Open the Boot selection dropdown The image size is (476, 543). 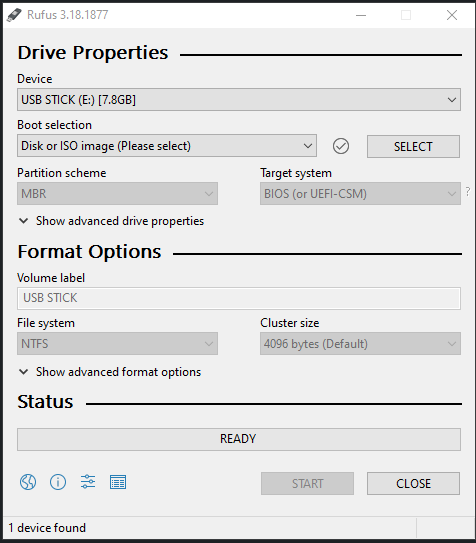(167, 146)
